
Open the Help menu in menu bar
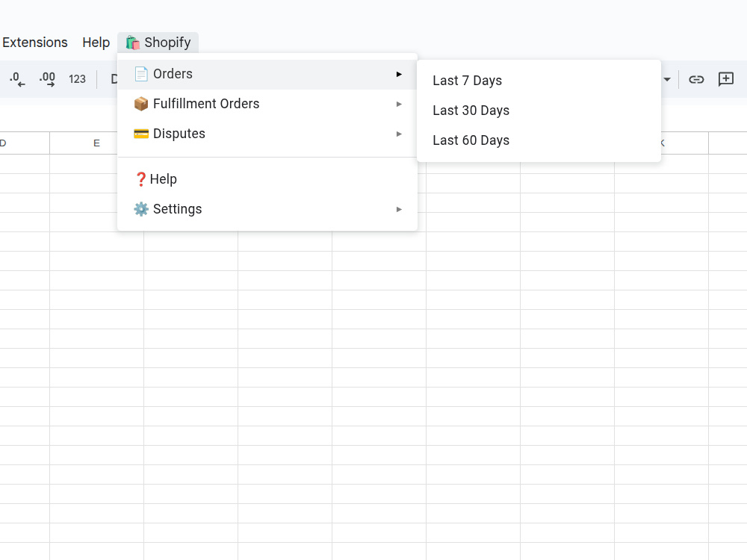click(96, 43)
